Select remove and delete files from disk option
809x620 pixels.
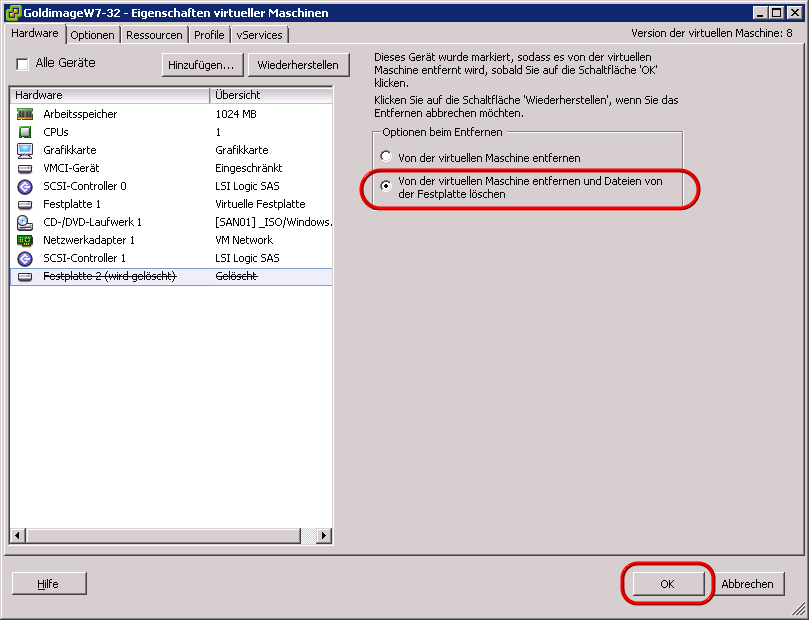386,187
